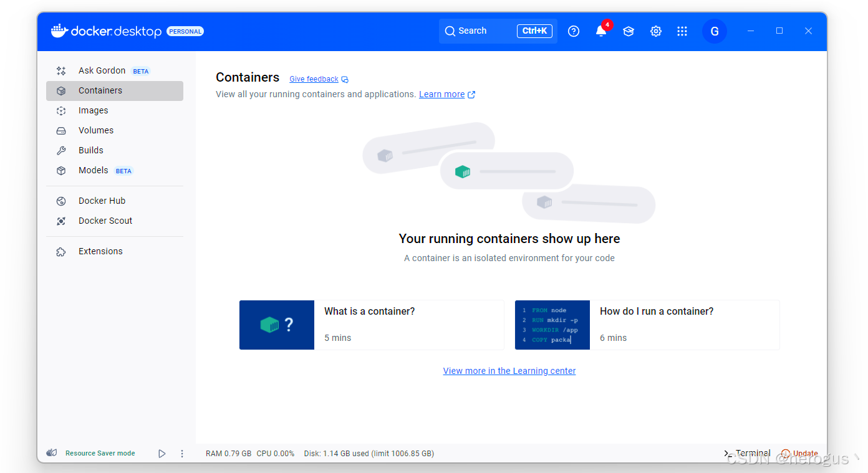Click Your running containers show up here
This screenshot has width=868, height=473.
pos(509,239)
